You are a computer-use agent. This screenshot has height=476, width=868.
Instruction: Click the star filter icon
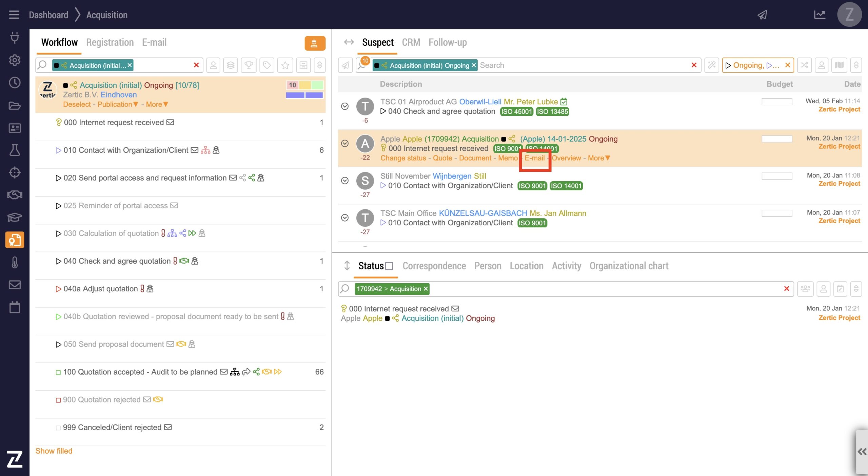click(x=285, y=65)
